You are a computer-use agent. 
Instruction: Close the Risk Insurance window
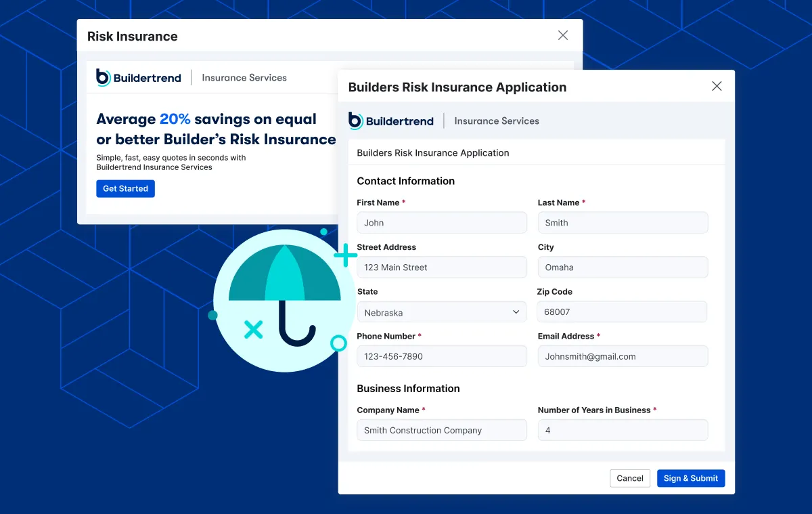tap(563, 35)
